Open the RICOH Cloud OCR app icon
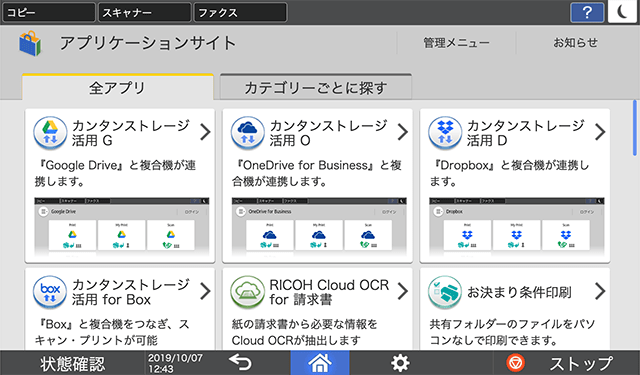640x375 pixels. [248, 292]
